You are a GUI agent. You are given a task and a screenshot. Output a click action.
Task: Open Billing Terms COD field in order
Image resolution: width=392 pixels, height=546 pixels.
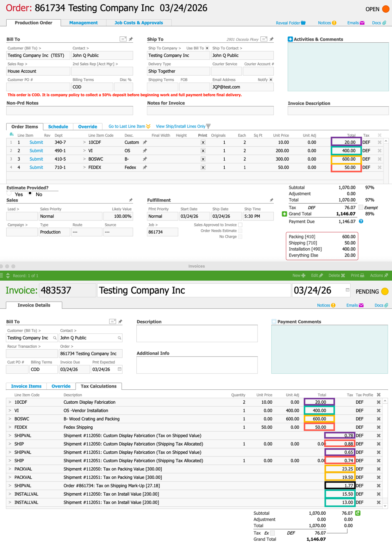92,87
